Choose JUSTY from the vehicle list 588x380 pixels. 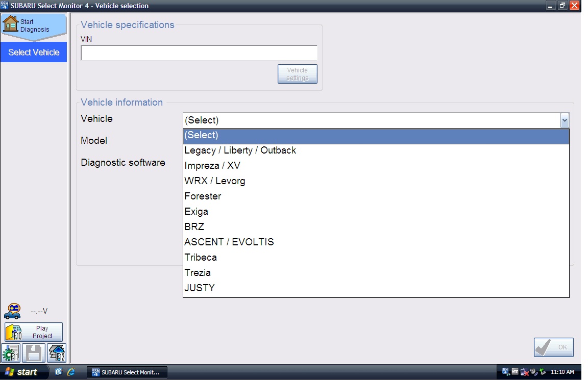(376, 288)
